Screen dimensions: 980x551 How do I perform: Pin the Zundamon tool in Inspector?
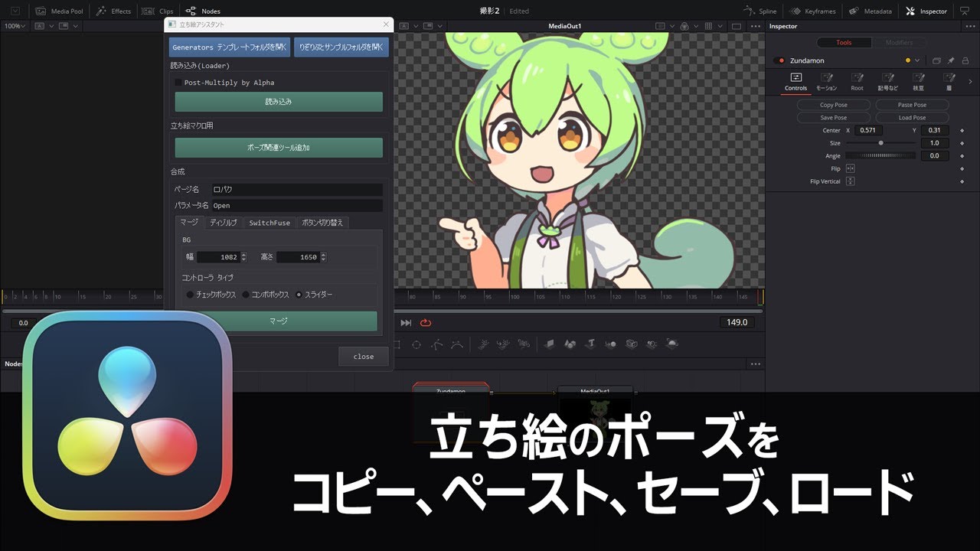pyautogui.click(x=951, y=60)
